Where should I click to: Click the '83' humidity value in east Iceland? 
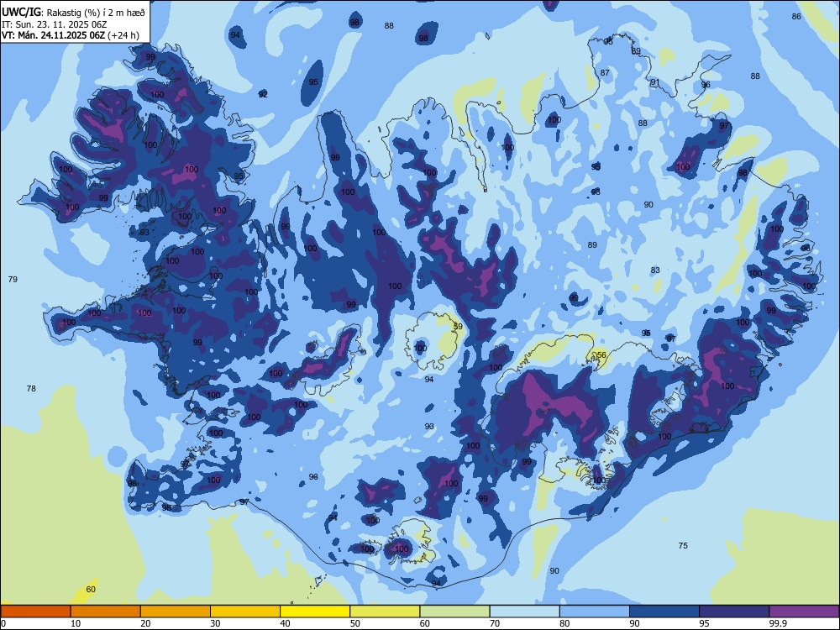pyautogui.click(x=655, y=270)
